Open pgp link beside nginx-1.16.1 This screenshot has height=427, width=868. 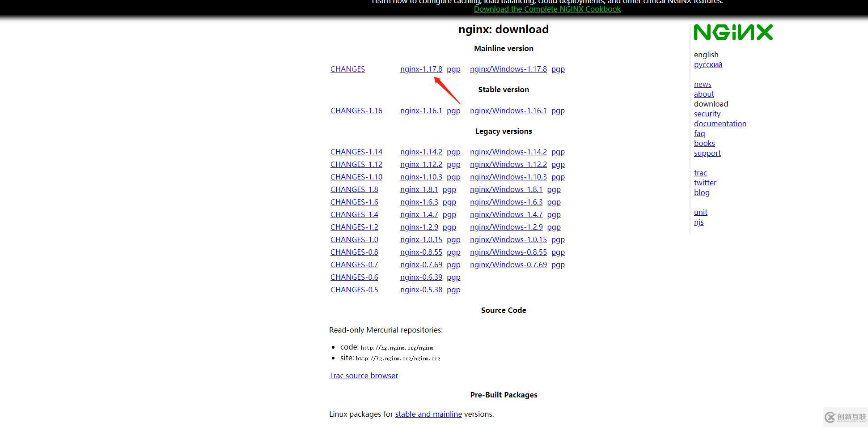(x=453, y=111)
